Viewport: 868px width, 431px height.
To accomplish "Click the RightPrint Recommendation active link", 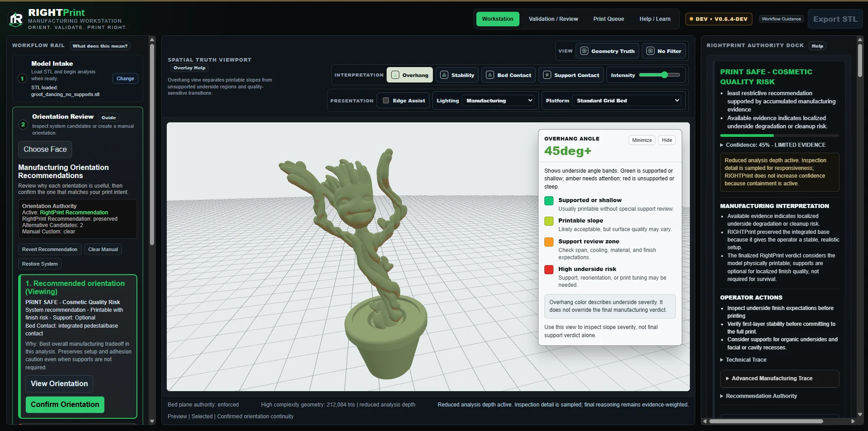I will tap(74, 213).
